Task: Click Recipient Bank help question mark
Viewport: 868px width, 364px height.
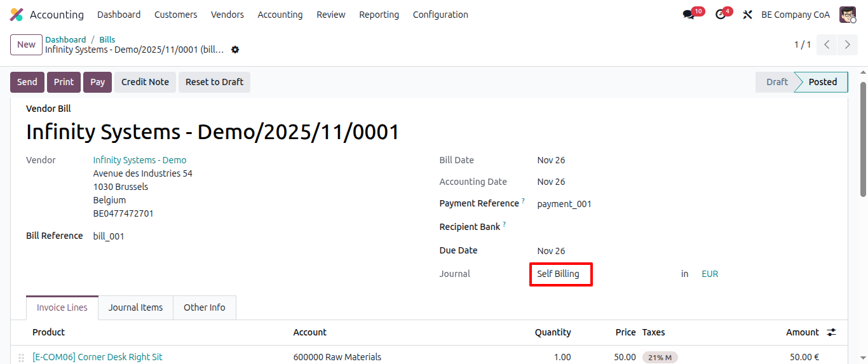Action: point(504,224)
